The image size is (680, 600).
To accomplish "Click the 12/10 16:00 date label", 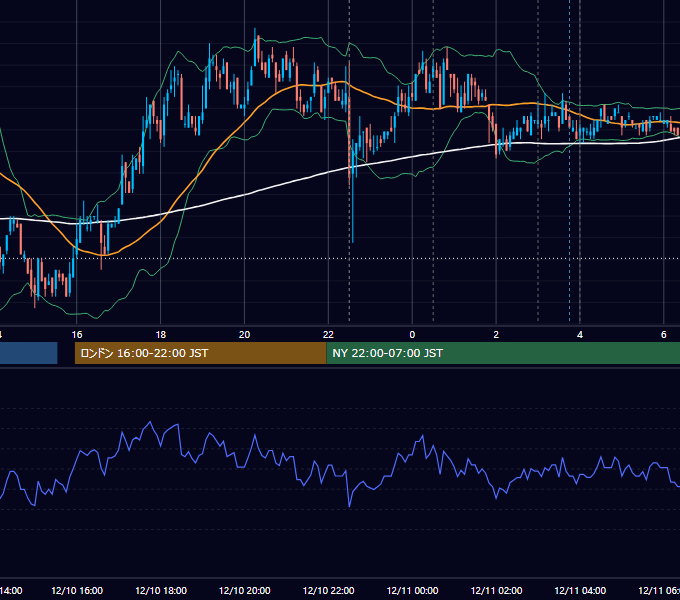I will tap(77, 590).
